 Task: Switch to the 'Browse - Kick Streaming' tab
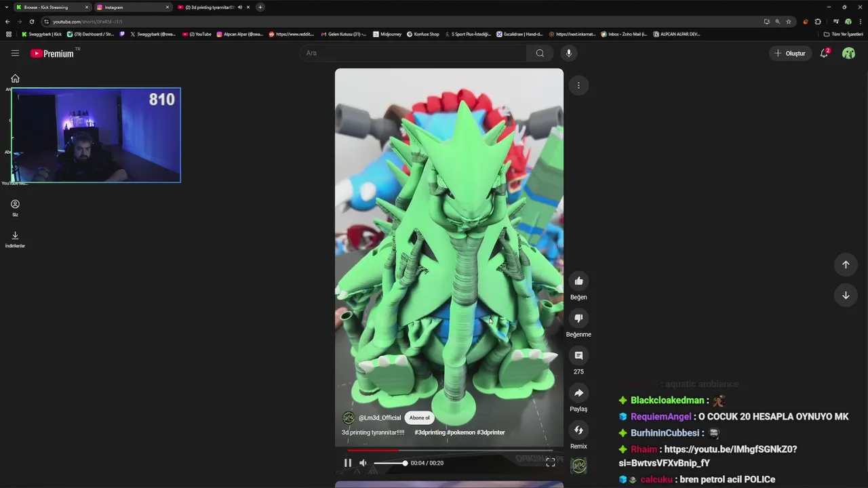pos(52,7)
